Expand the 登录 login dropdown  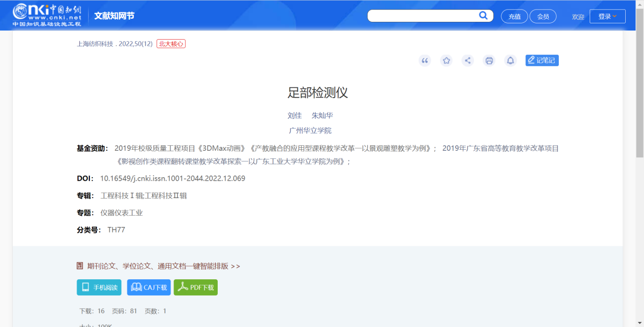pos(607,16)
